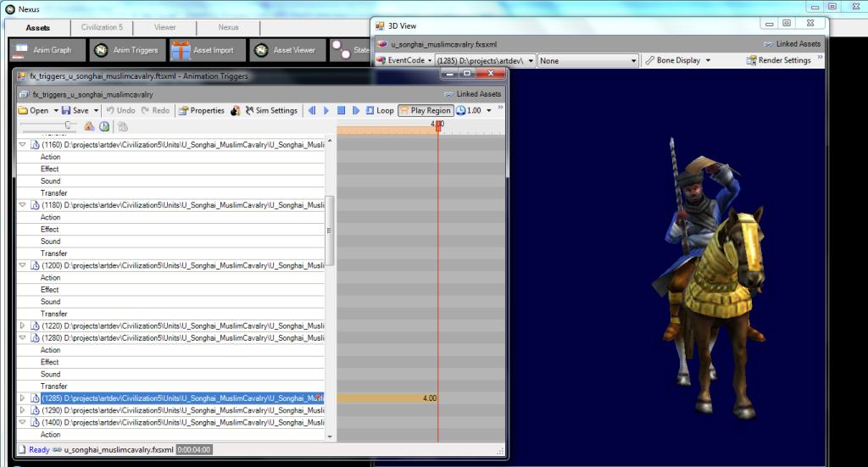Click the Ready status text
Image resolution: width=868 pixels, height=467 pixels.
pos(39,450)
